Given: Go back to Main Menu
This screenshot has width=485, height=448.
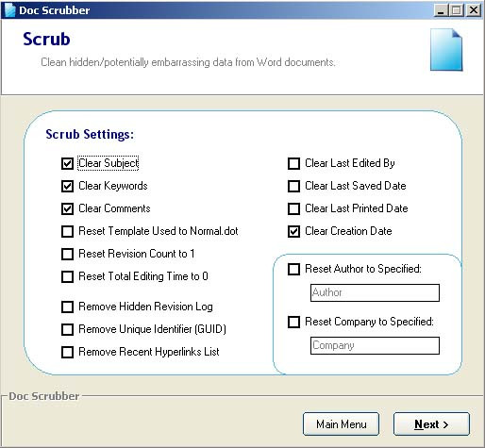Looking at the screenshot, I should (341, 424).
